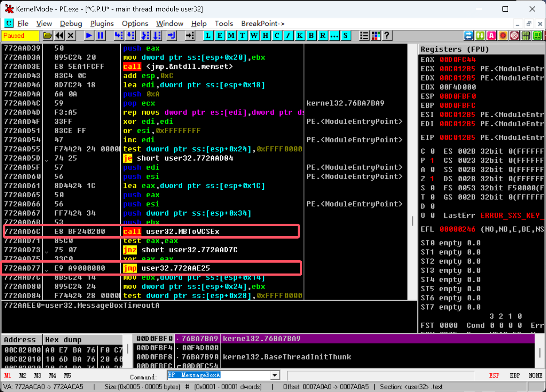Open the command box dropdown arrow
This screenshot has width=546, height=392.
[275, 376]
